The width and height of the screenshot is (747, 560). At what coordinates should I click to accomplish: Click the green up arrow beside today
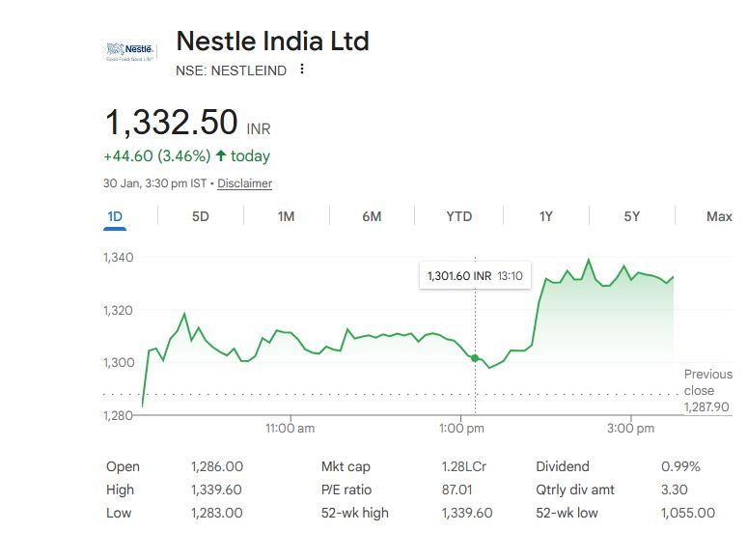(x=221, y=155)
